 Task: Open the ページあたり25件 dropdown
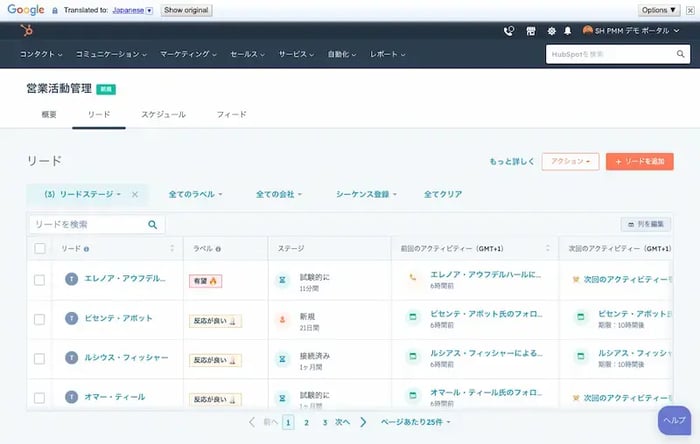pyautogui.click(x=415, y=422)
